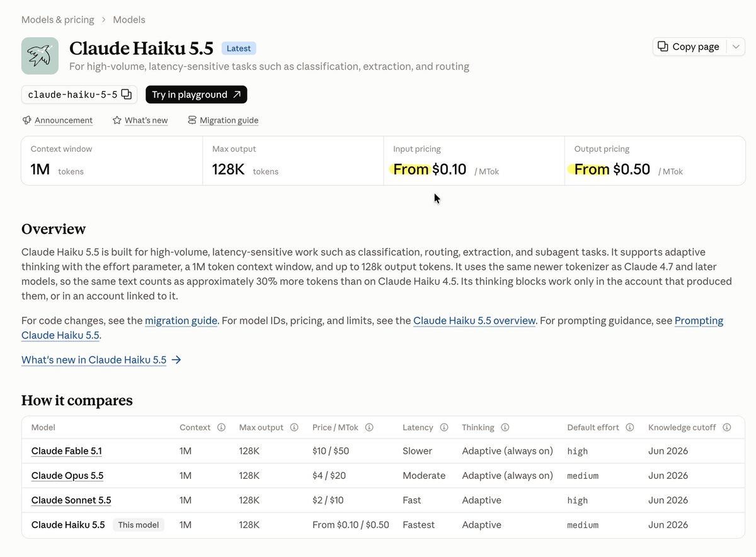
Task: Open Claude Opus 5.5 model link
Action: pos(67,476)
